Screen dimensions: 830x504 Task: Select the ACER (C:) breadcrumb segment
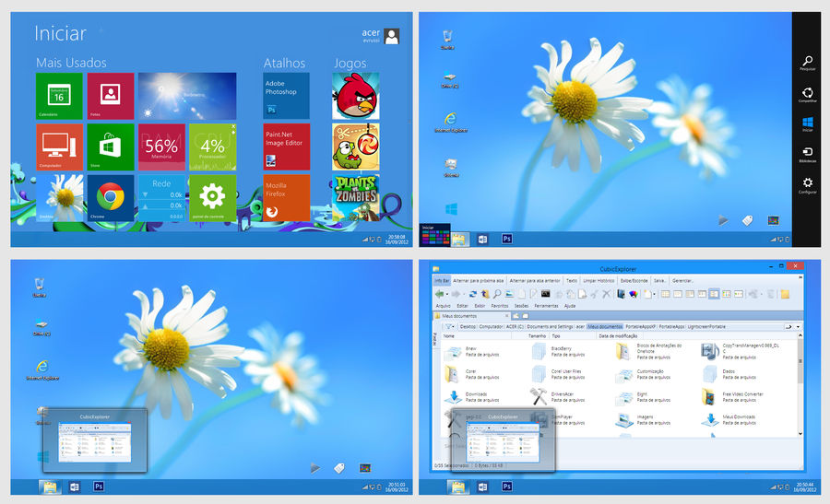[515, 327]
